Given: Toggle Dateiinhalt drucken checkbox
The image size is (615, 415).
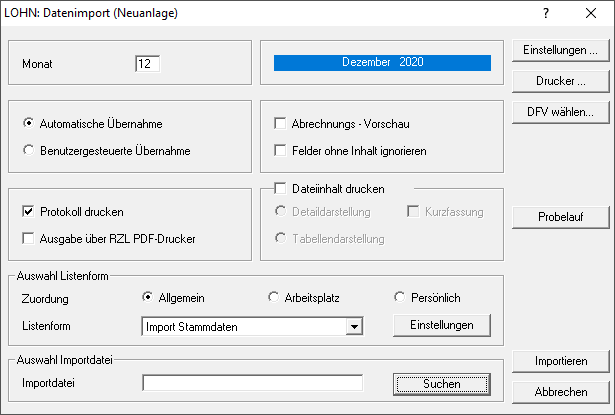Looking at the screenshot, I should coord(281,188).
